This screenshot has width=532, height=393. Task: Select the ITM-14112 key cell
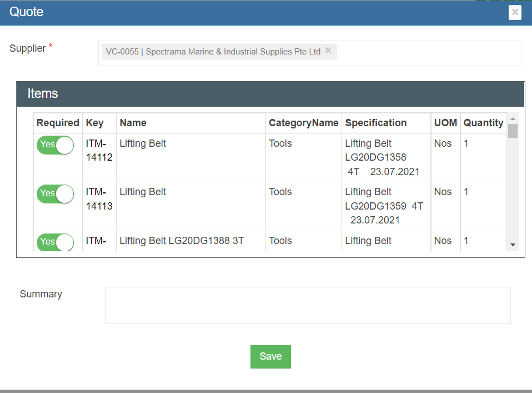99,150
